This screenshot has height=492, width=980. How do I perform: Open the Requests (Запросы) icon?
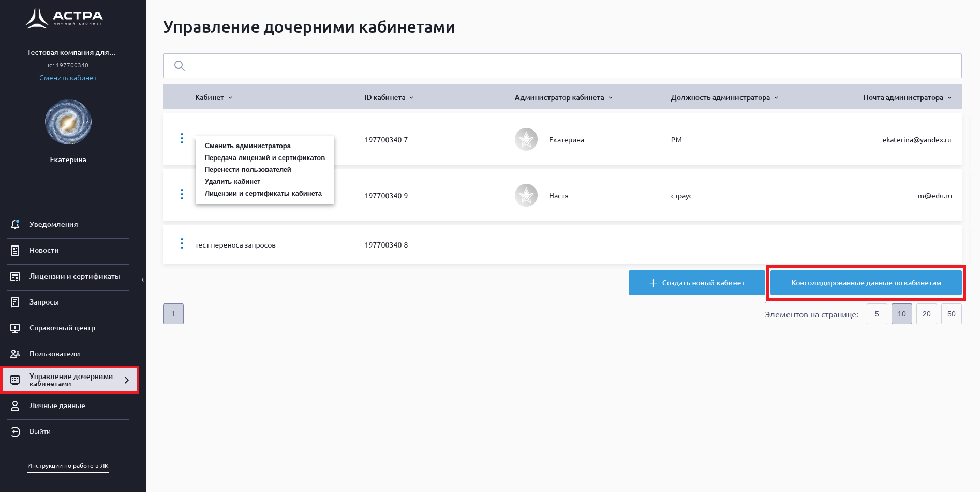click(x=15, y=302)
